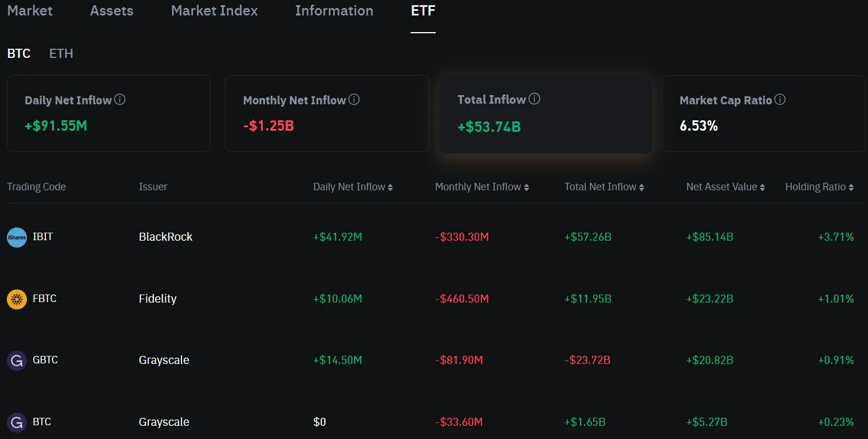Click the Daily Net Inflow info icon
Screen dimensions: 868x439
click(x=120, y=100)
